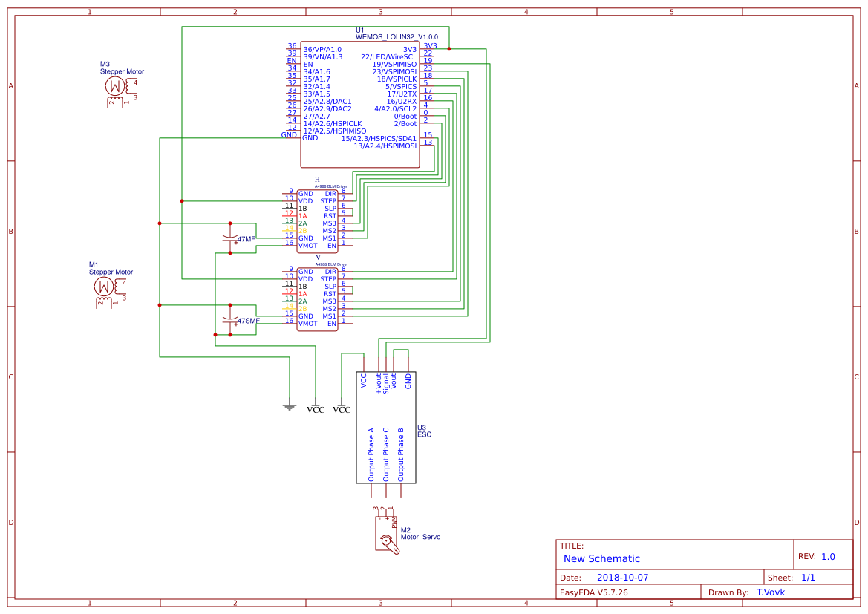This screenshot has height=614, width=868.
Task: Click the 14/A2.6/HSPICLK pin label
Action: pos(332,124)
